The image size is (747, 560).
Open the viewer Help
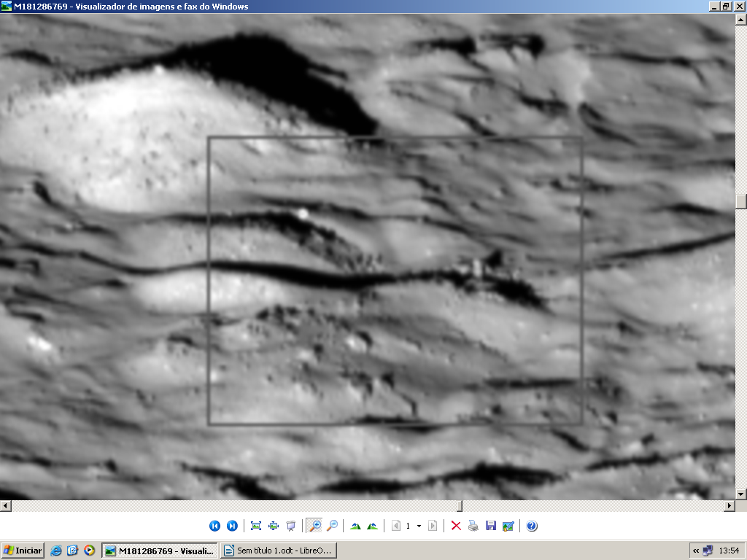click(x=532, y=526)
